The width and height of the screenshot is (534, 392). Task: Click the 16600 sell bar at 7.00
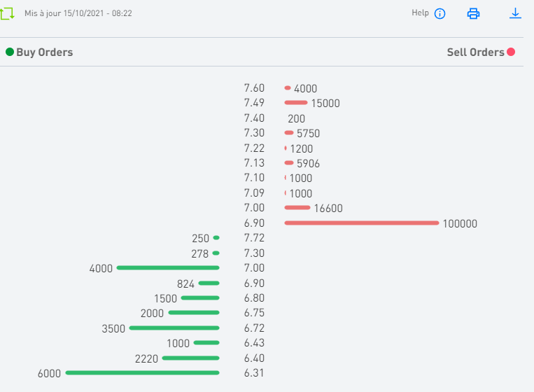click(297, 208)
